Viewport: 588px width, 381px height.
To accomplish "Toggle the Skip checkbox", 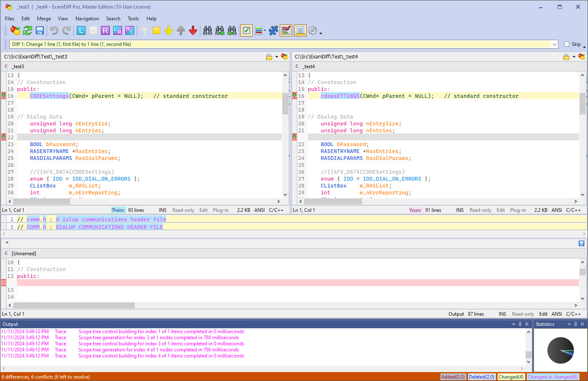I will pos(567,44).
